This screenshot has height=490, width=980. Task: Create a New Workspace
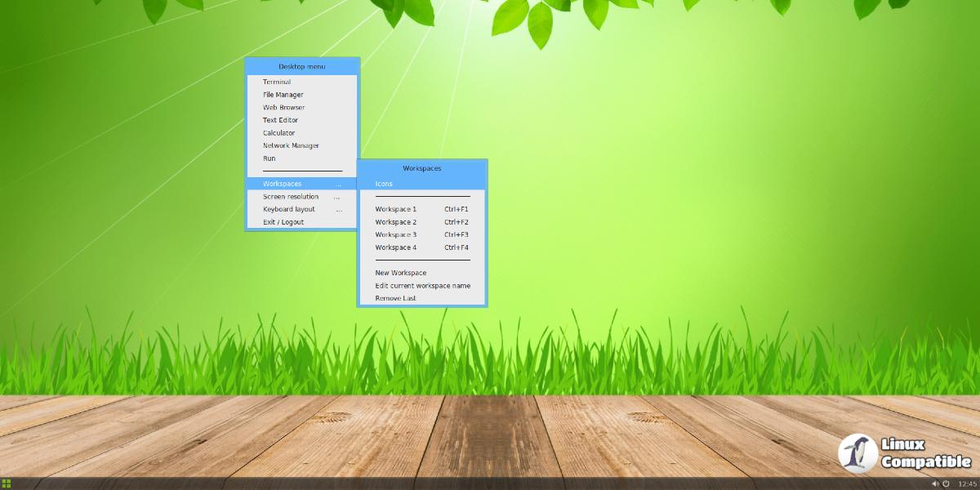point(401,273)
